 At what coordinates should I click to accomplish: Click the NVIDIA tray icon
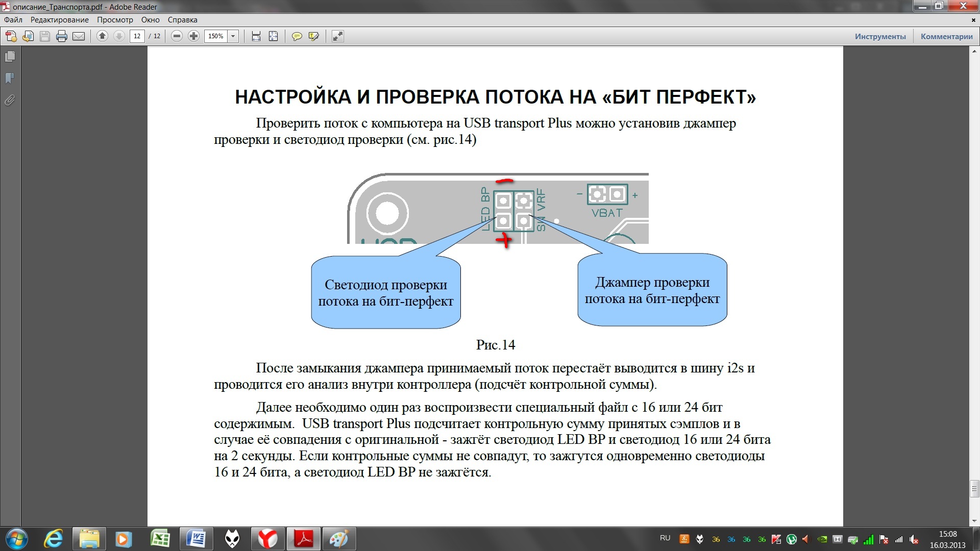[822, 539]
